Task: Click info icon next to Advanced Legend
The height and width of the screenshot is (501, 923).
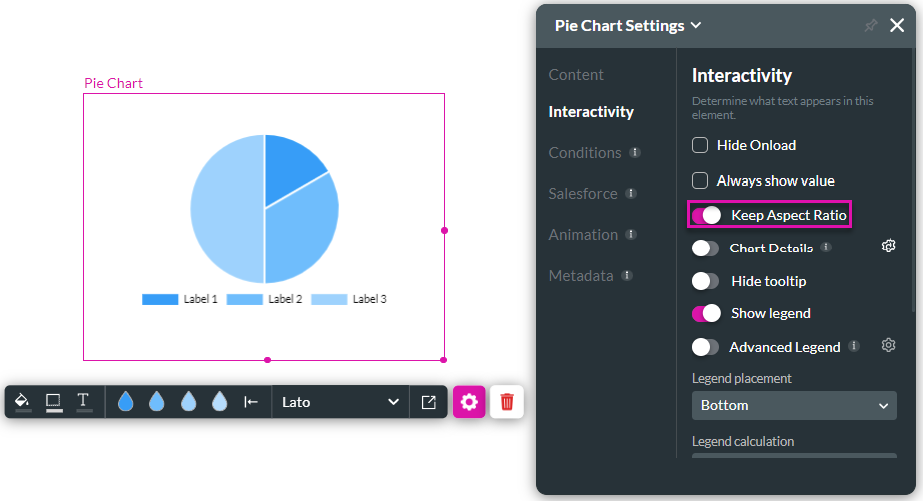Action: coord(854,346)
